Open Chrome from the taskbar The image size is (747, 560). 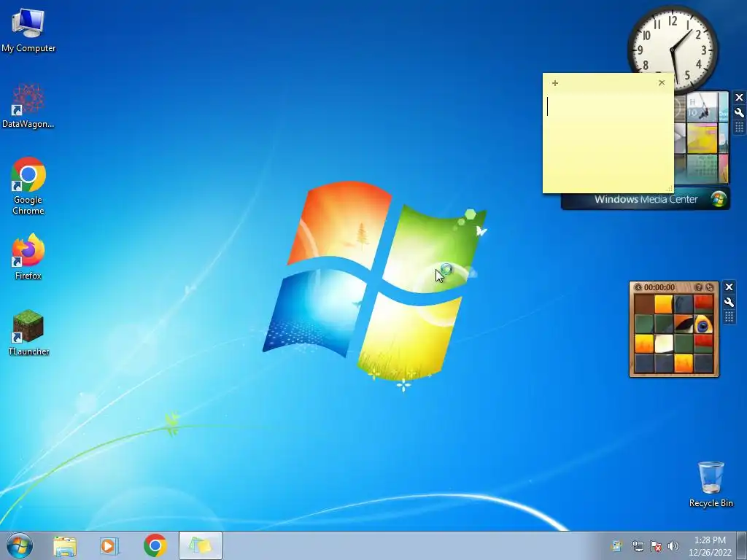[155, 545]
